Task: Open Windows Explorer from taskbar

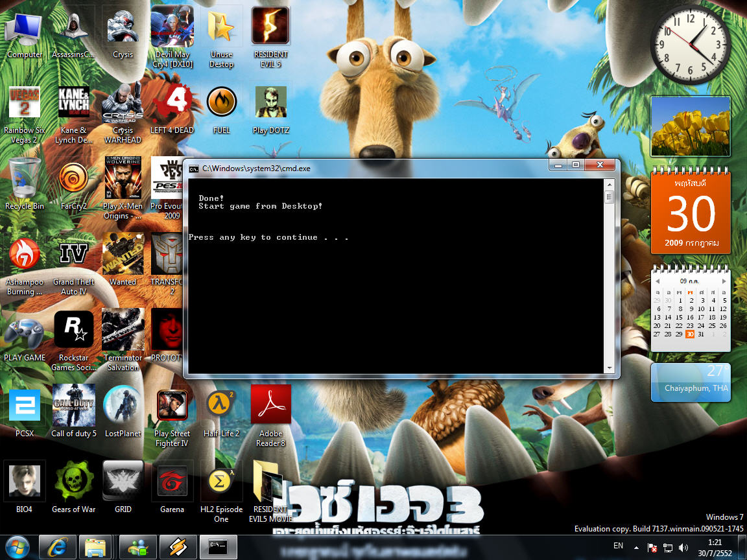Action: coord(95,548)
